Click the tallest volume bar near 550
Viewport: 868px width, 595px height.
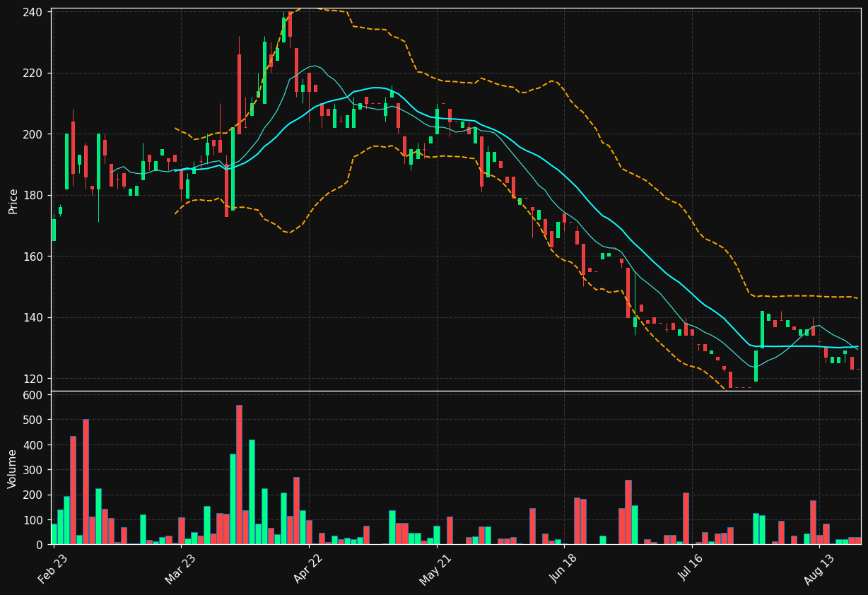pyautogui.click(x=239, y=475)
